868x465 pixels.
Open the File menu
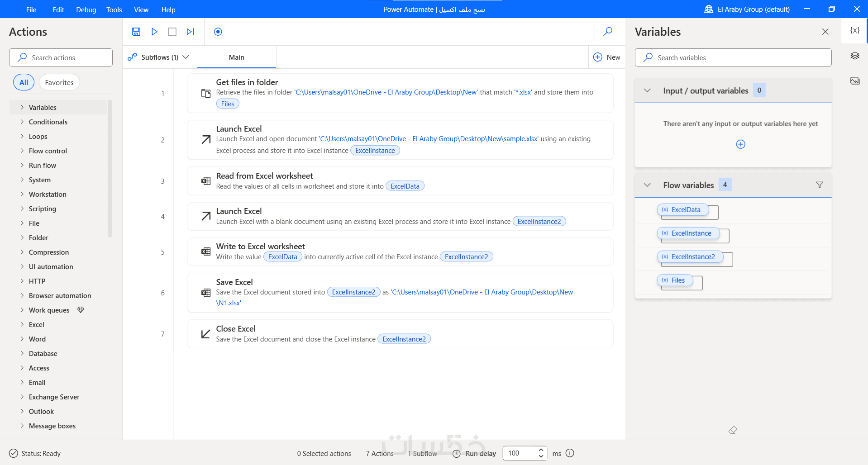point(31,9)
